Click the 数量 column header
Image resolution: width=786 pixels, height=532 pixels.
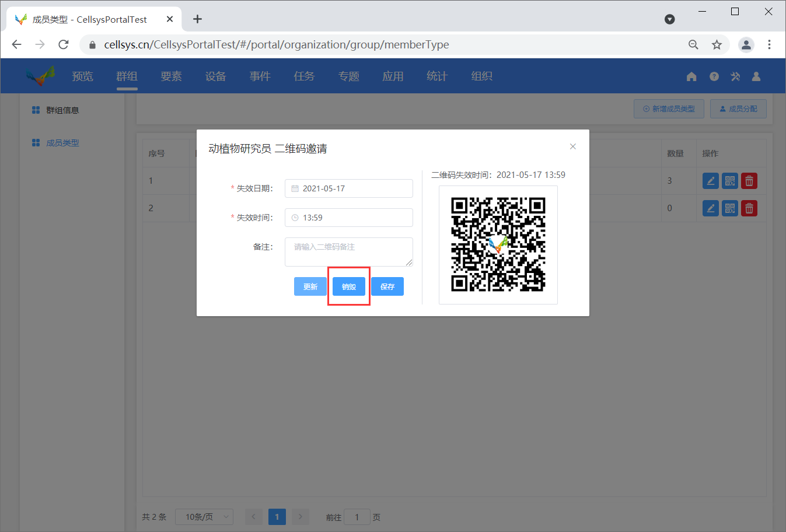[675, 153]
